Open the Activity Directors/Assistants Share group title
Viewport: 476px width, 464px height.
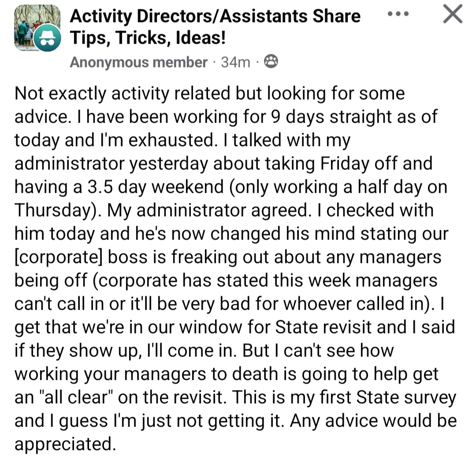[215, 16]
